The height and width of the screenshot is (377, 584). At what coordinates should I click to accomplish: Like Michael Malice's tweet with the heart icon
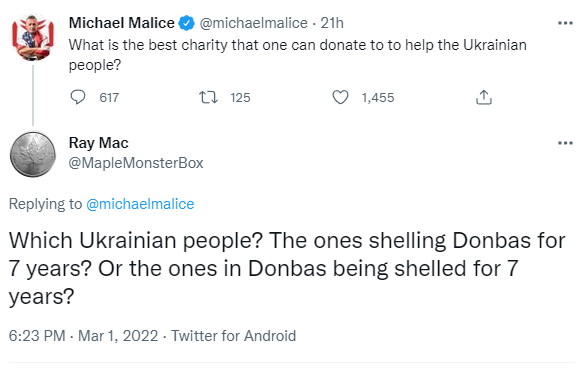pos(340,97)
